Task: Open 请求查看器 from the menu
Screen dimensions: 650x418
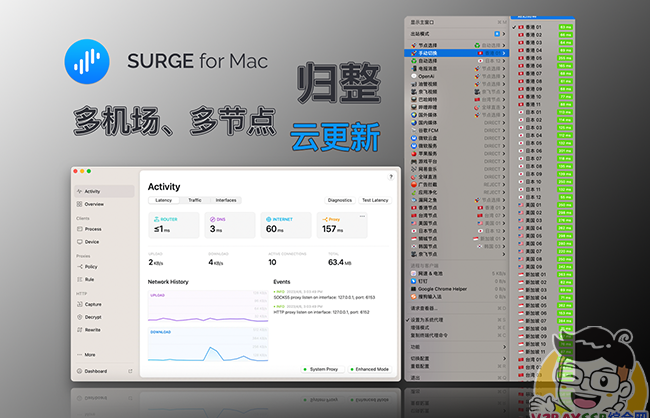Action: 457,308
